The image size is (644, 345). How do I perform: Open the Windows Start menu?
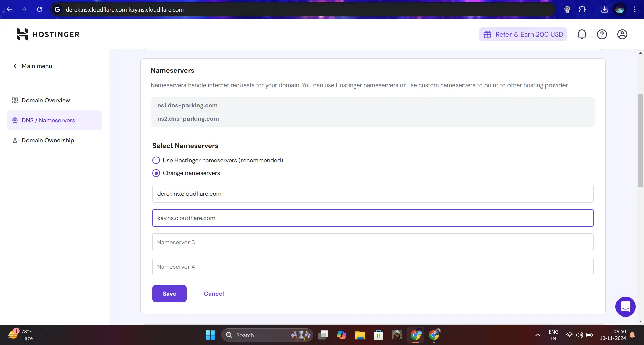(x=210, y=335)
